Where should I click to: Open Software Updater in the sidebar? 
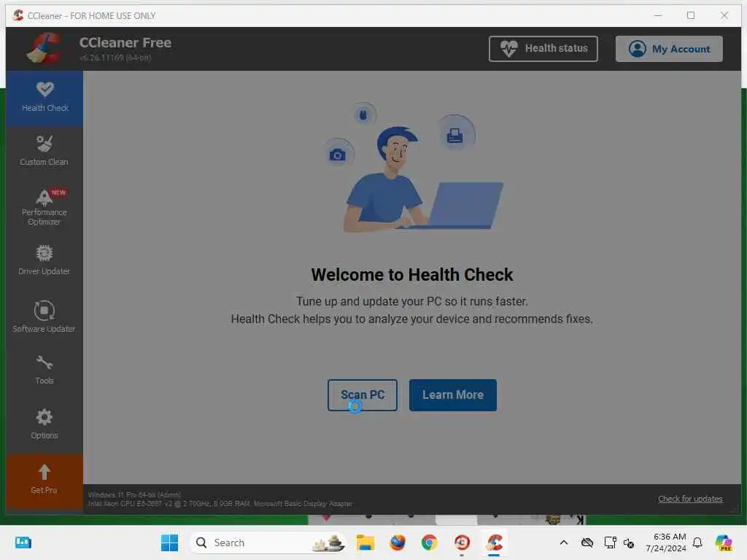tap(44, 316)
